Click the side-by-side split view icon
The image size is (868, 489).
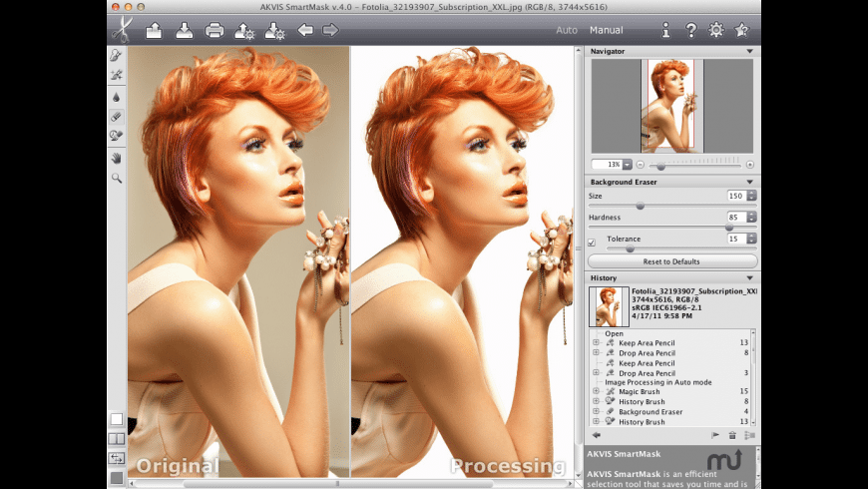117,439
